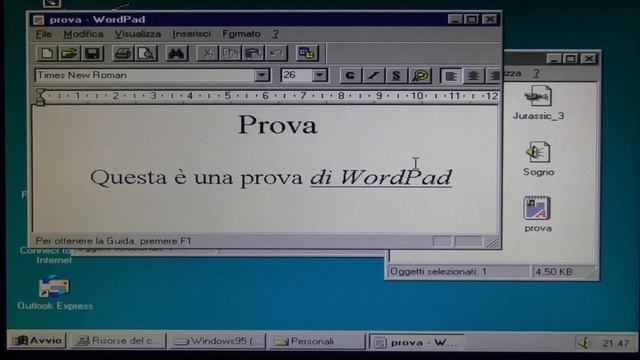
Task: Align text right in WordPad
Action: [x=493, y=76]
